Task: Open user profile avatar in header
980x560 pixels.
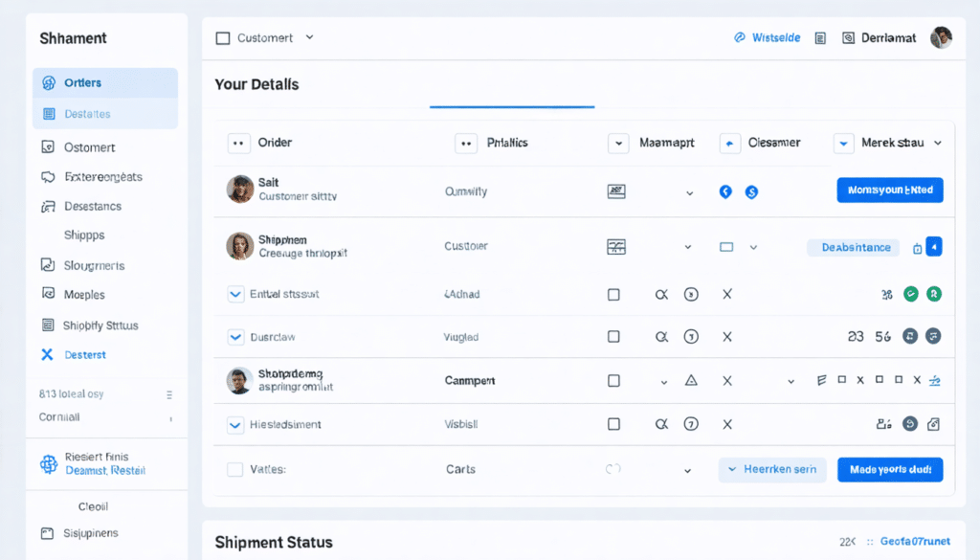Action: [941, 37]
